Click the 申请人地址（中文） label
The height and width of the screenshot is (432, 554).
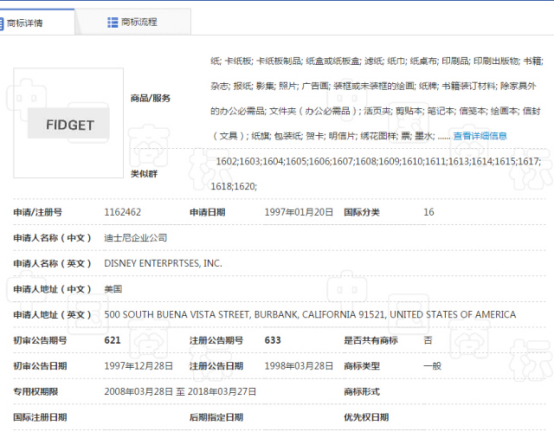52,289
